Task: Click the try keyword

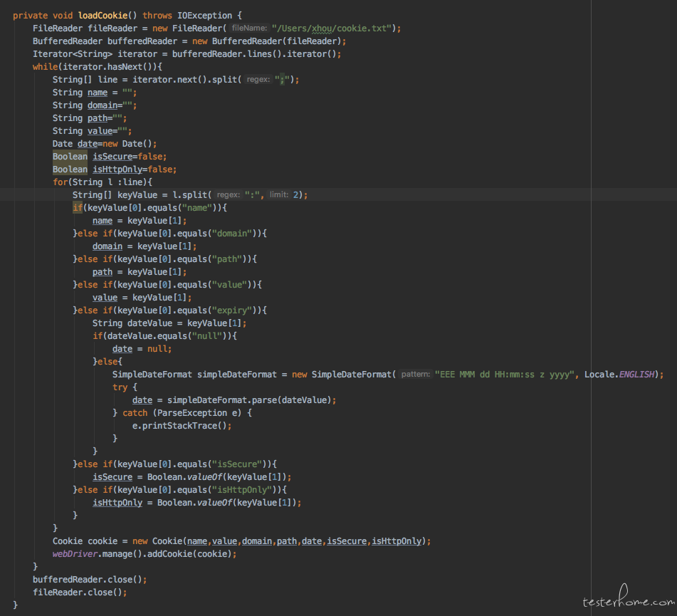Action: click(x=120, y=387)
